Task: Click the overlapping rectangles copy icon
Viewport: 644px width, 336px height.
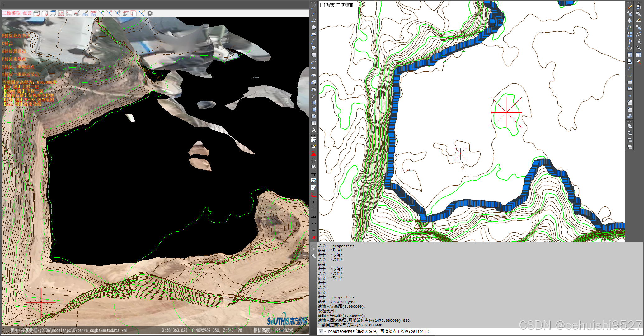Action: 134,13
